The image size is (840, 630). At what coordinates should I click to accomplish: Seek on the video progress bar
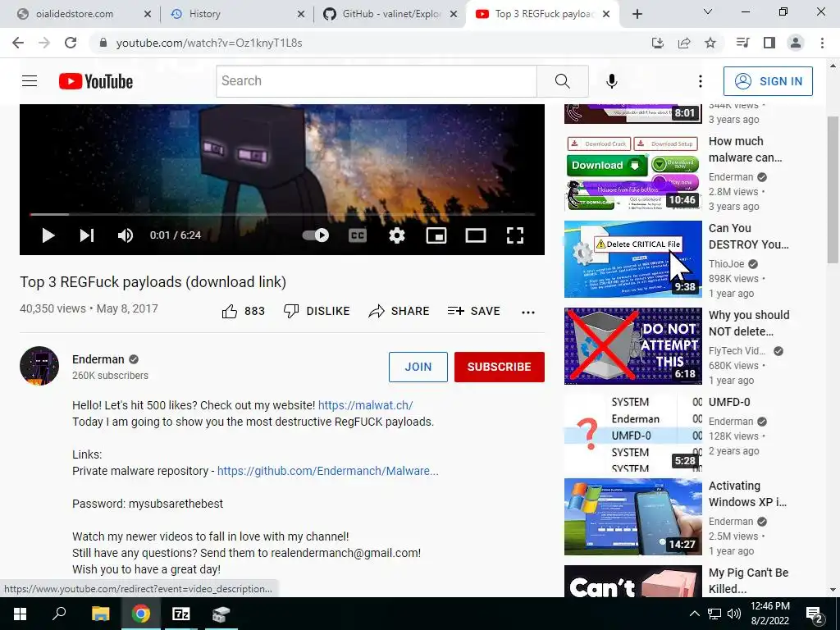coord(282,214)
